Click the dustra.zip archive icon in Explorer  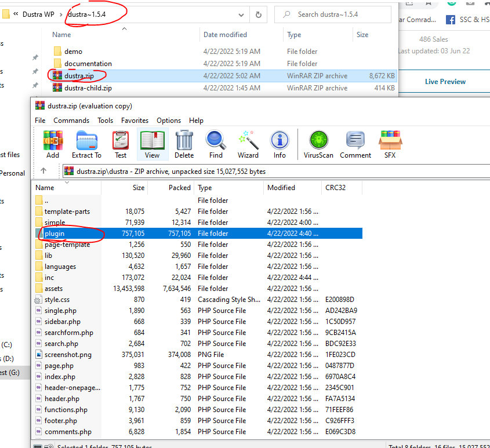pyautogui.click(x=57, y=75)
